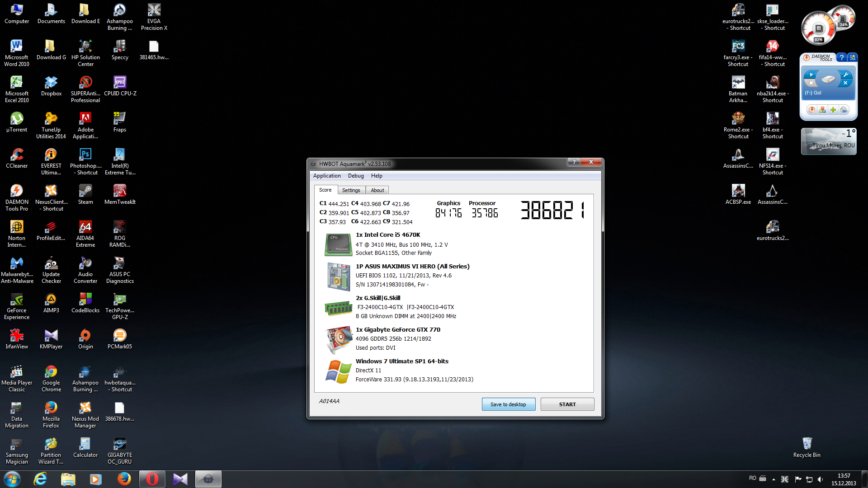Click the green plus icon in DAEMON Tools gadget
The image size is (868, 488).
point(833,110)
